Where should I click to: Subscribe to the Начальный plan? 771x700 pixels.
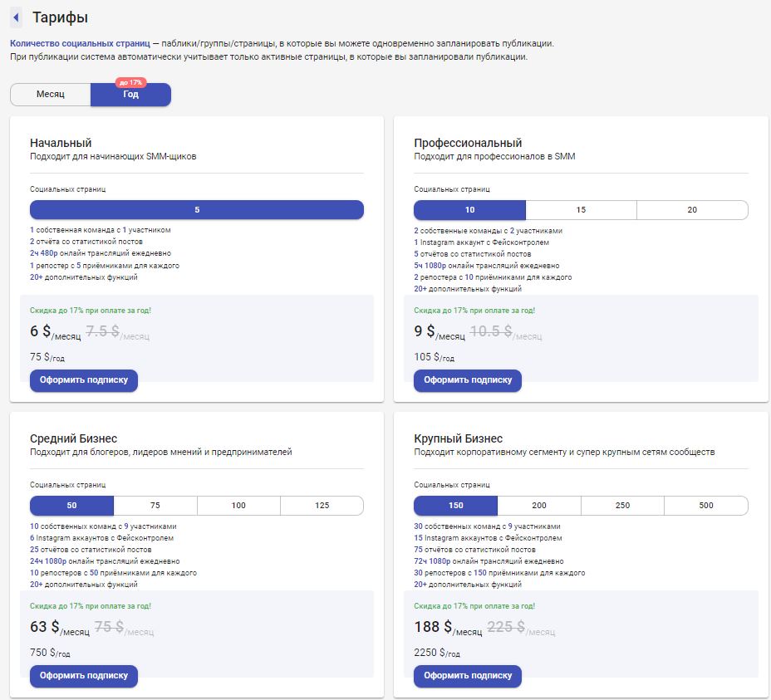[84, 380]
